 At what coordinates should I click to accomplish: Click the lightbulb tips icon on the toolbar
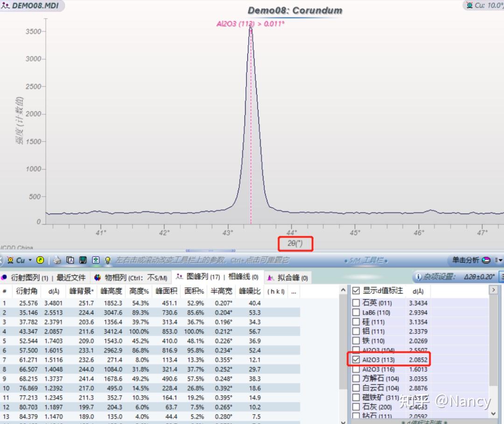click(108, 260)
